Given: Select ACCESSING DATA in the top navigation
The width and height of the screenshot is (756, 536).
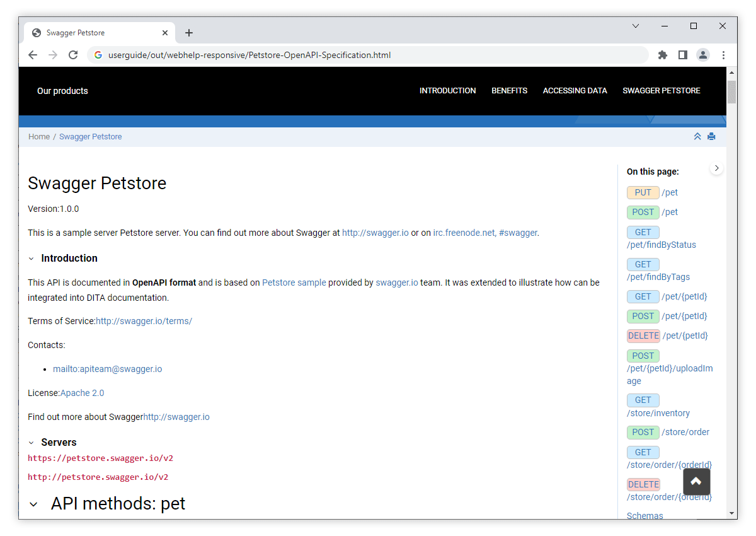Looking at the screenshot, I should [575, 91].
